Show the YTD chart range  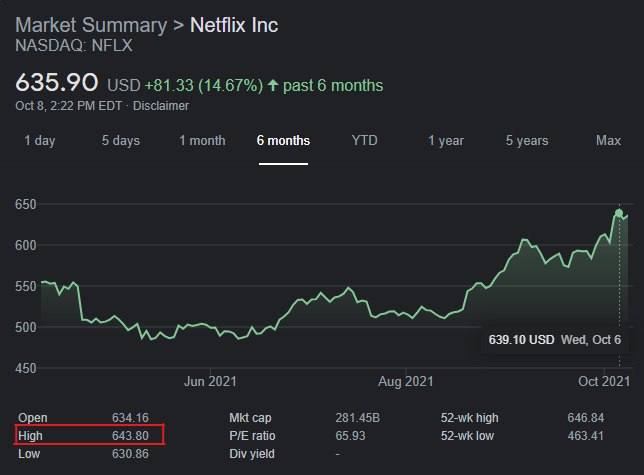click(364, 140)
